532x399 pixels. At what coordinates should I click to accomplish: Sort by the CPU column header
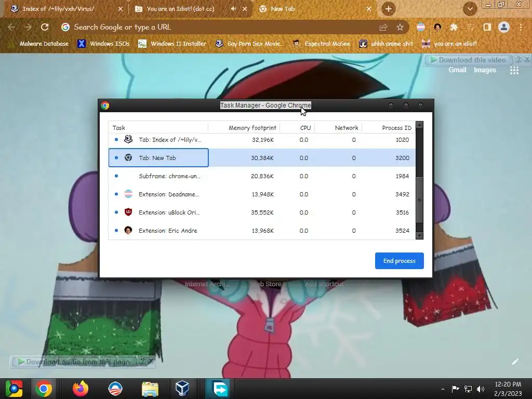click(x=298, y=128)
